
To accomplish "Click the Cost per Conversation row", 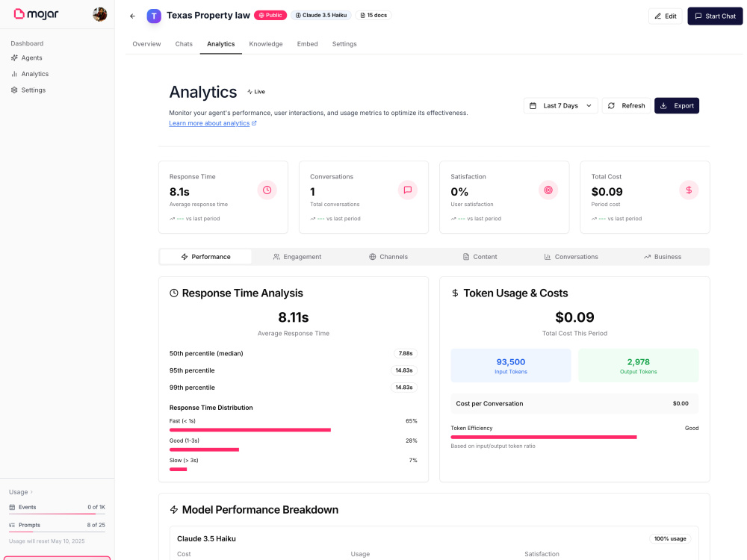I will [574, 403].
